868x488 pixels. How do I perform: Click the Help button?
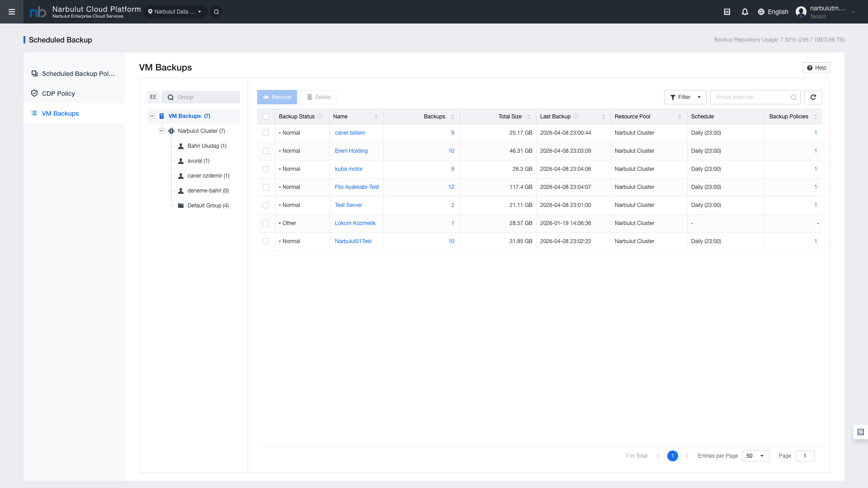point(816,68)
